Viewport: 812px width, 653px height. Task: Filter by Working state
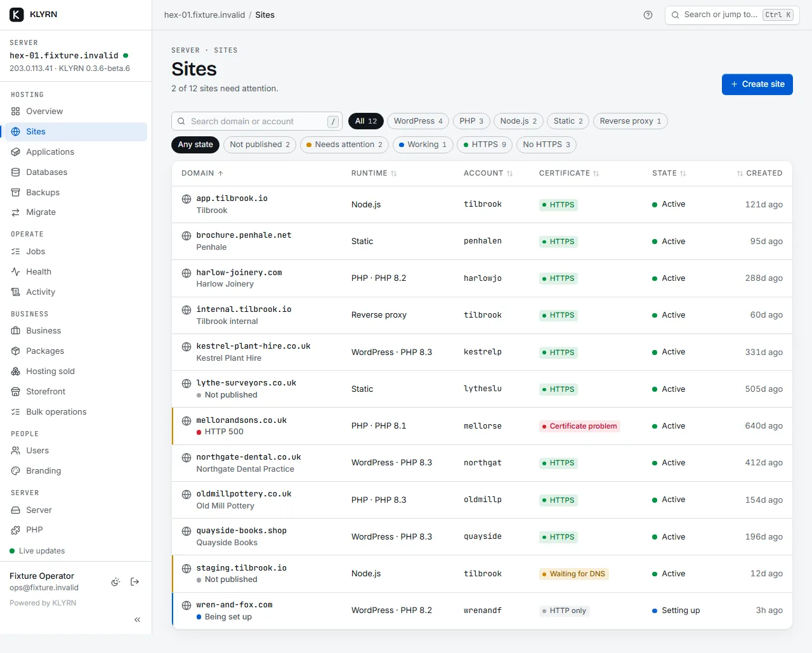pos(422,145)
